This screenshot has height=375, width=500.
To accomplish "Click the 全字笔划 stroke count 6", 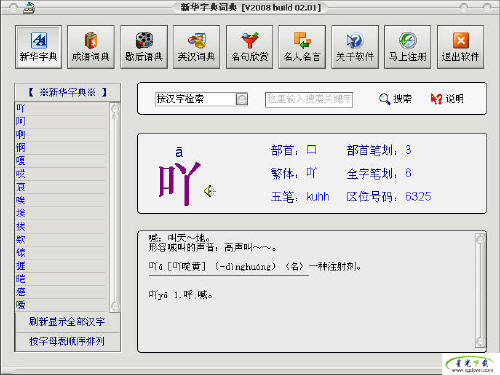I will coord(408,173).
